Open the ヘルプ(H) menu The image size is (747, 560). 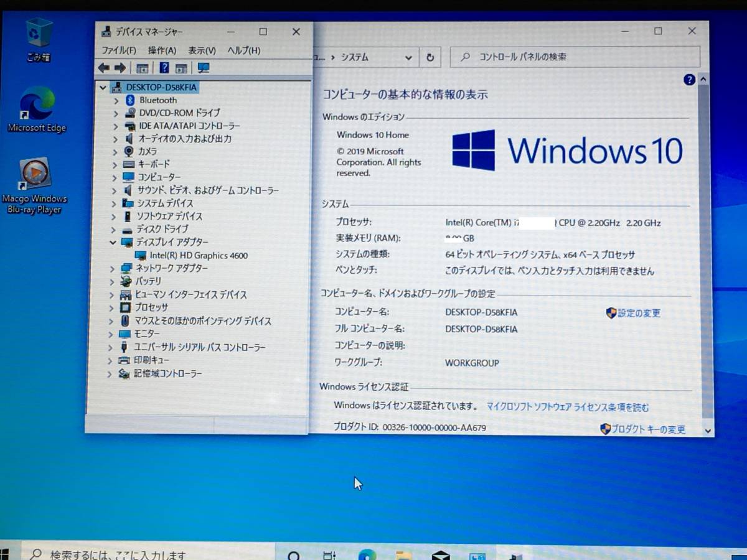[244, 50]
